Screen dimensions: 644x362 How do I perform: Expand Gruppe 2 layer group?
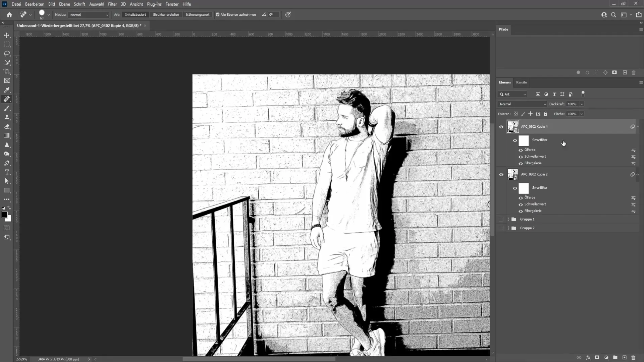(508, 228)
